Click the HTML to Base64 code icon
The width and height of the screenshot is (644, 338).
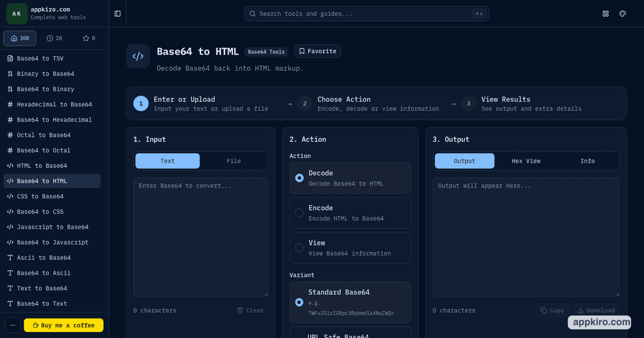pyautogui.click(x=10, y=166)
